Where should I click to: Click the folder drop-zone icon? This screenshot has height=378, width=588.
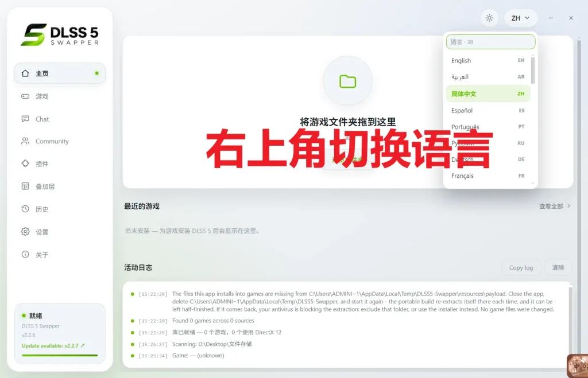pos(347,81)
